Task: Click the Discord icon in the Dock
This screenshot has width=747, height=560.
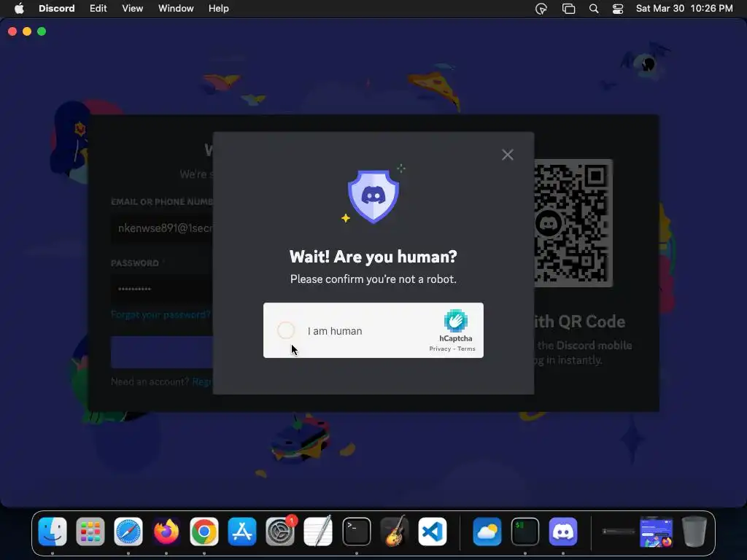Action: [x=563, y=532]
